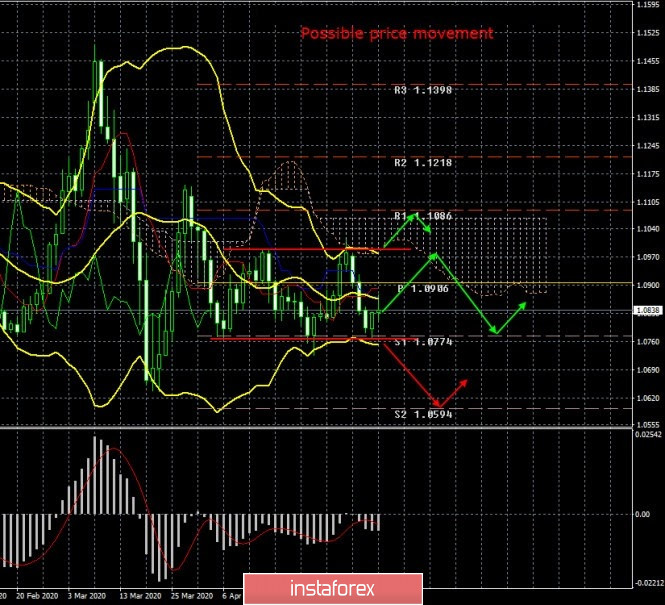Click the 1.0555 price axis value
The width and height of the screenshot is (665, 605).
[648, 424]
